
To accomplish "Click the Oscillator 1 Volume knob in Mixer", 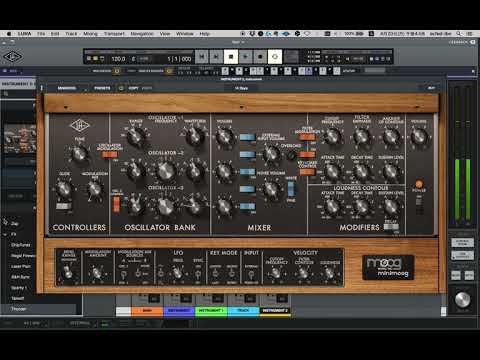I will tap(225, 137).
